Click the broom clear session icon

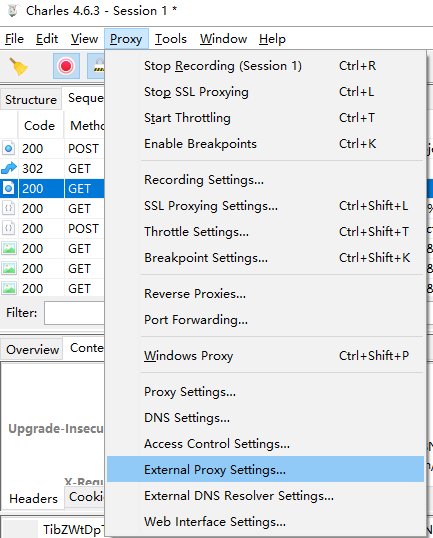18,66
